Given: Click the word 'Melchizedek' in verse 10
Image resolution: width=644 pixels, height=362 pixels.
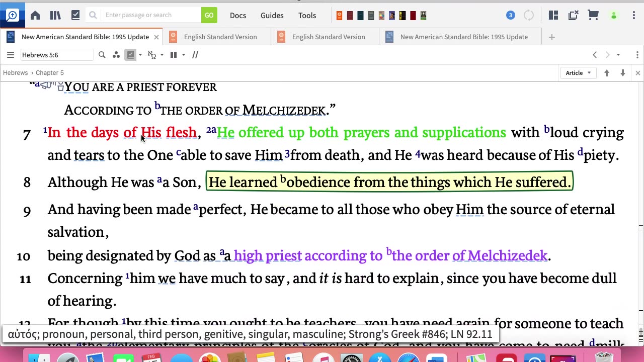Looking at the screenshot, I should point(507,255).
